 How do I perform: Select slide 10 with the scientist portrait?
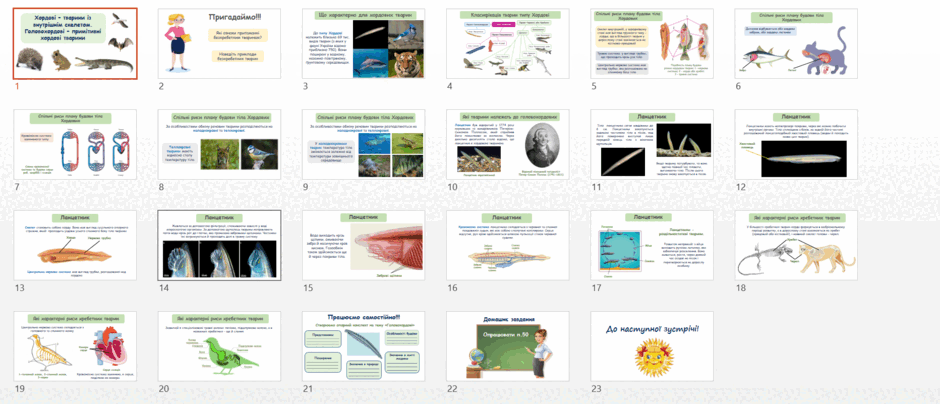[508, 144]
